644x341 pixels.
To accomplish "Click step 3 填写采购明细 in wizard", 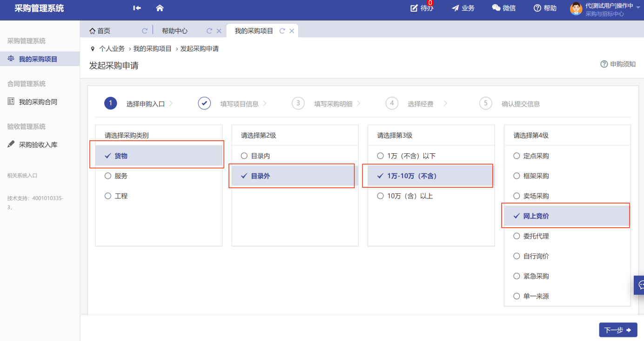I will point(333,104).
